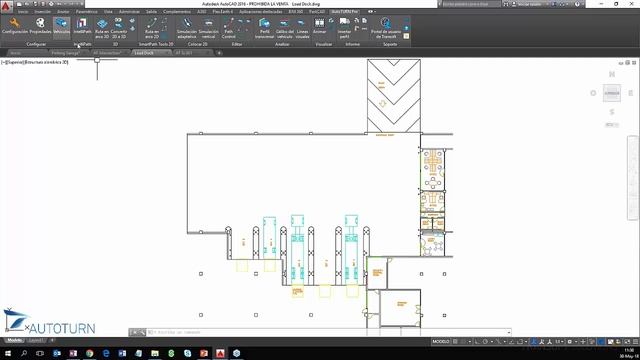640x360 pixels.
Task: Open the Path Control tool
Action: pyautogui.click(x=229, y=28)
